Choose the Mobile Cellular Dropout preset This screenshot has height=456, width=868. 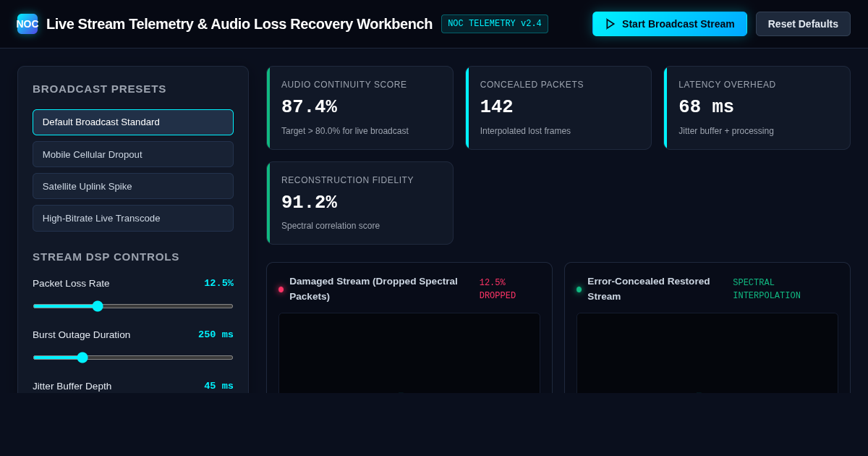[x=133, y=154]
